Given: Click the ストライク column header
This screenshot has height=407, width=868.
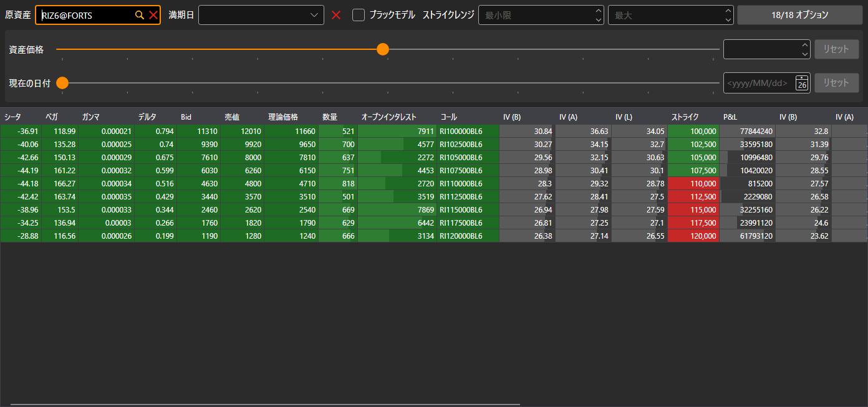Looking at the screenshot, I should click(x=693, y=117).
